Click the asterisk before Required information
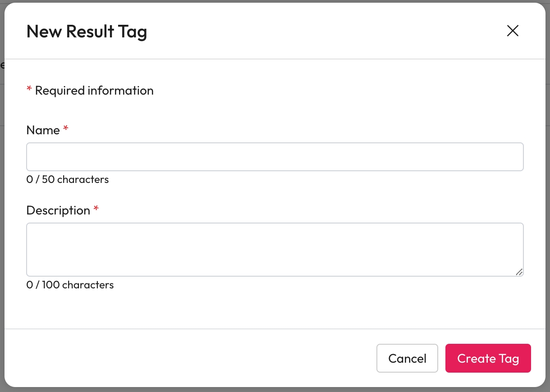Viewport: 550px width, 392px height. pyautogui.click(x=29, y=90)
